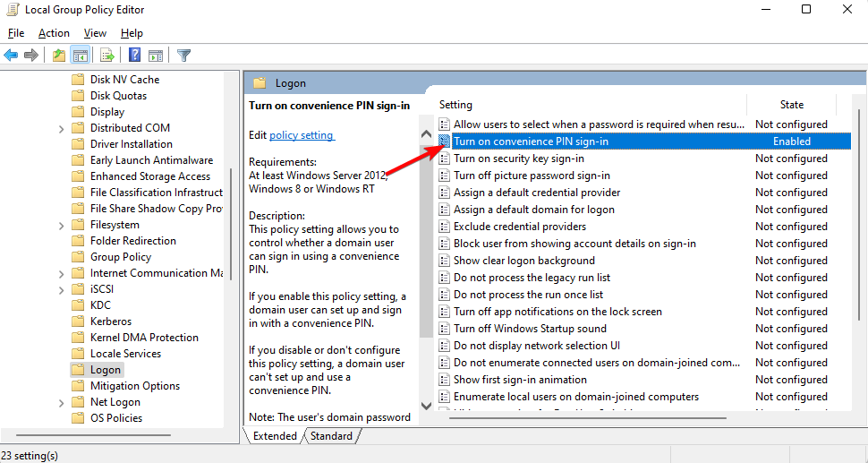Click the Up one level folder icon

pos(59,55)
